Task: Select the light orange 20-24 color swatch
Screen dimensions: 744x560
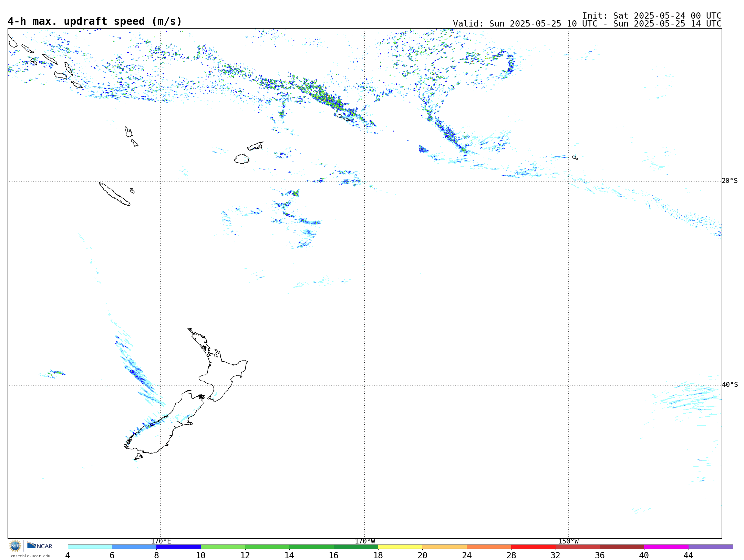Action: pyautogui.click(x=445, y=547)
